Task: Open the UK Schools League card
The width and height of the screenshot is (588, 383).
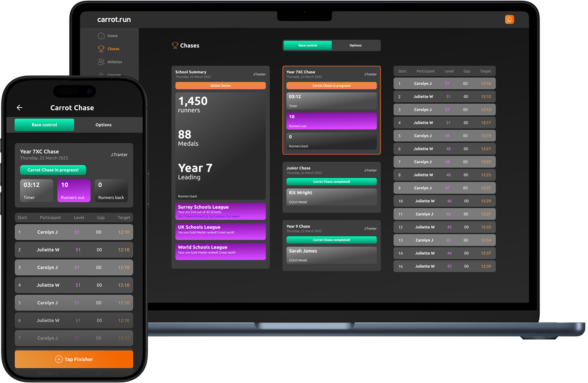Action: point(220,231)
